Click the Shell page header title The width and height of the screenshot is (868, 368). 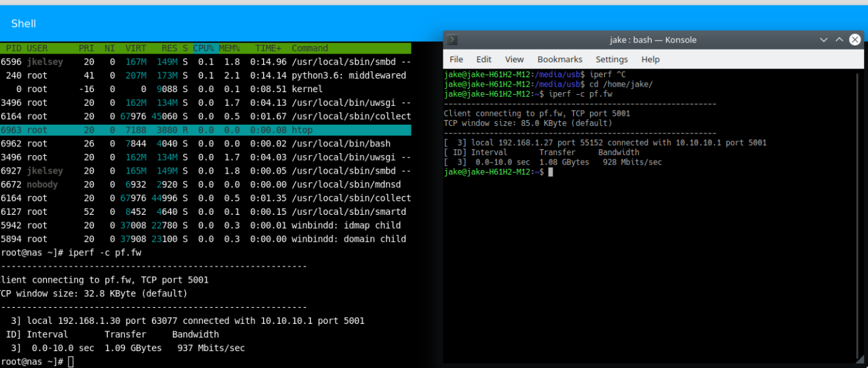(24, 24)
